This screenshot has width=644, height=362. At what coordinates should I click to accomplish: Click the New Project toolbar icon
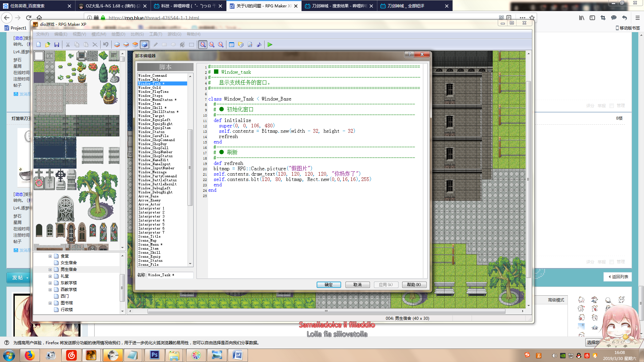coord(39,45)
